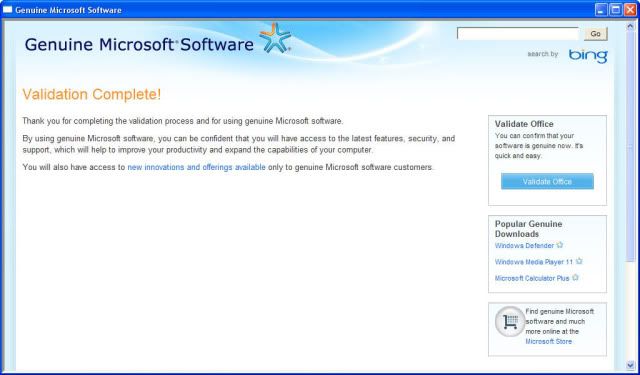Click the scrollbar up arrow

tap(630, 26)
